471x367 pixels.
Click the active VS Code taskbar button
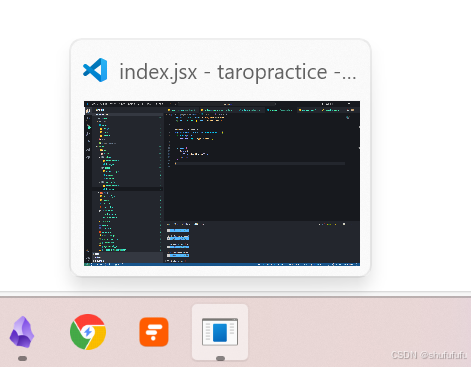pyautogui.click(x=220, y=332)
